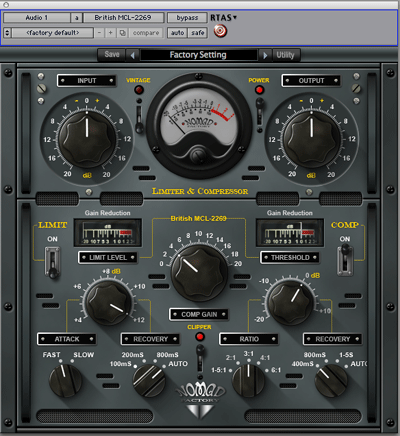Open the insert slot 'a' selector
This screenshot has width=400, height=436.
point(77,18)
